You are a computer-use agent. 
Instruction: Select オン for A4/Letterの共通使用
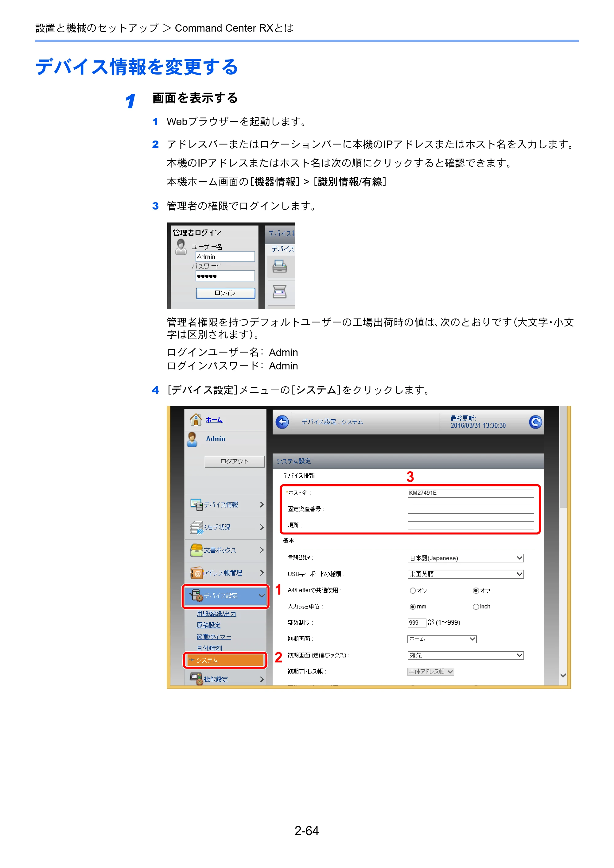pos(413,591)
